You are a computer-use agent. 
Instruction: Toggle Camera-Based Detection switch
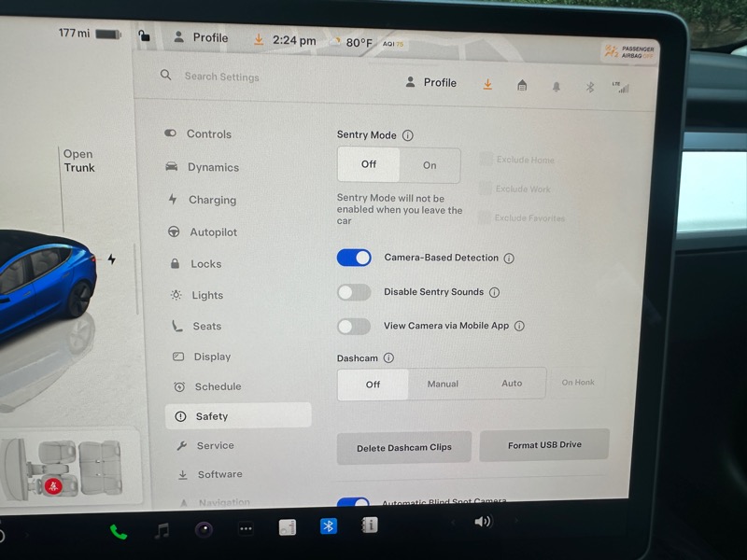[354, 258]
